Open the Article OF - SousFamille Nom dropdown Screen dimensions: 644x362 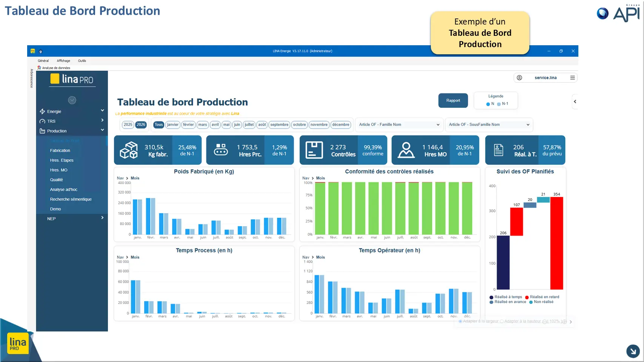coord(489,125)
